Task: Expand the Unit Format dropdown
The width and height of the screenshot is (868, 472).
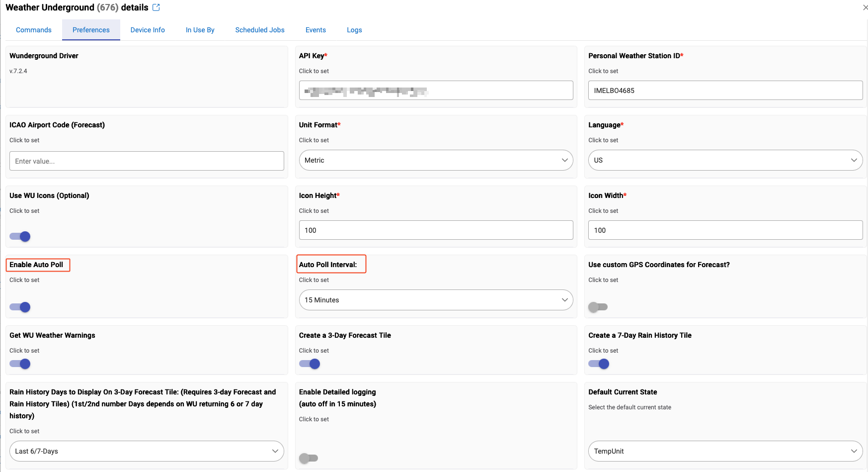Action: [436, 160]
